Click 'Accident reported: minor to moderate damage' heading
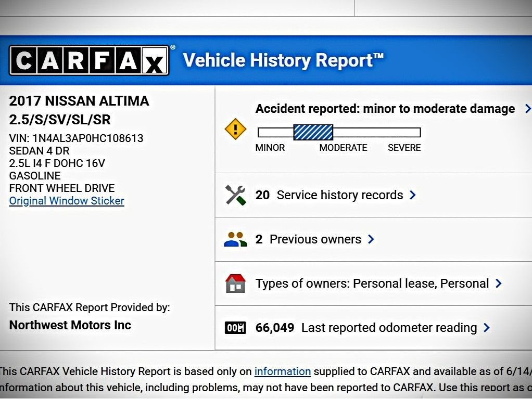Image resolution: width=532 pixels, height=399 pixels. (x=385, y=109)
